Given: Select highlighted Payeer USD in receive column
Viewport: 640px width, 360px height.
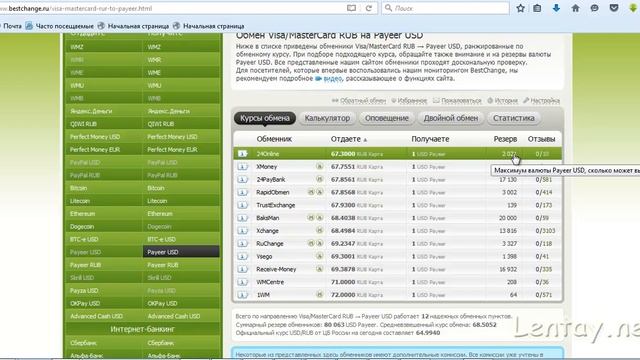Looking at the screenshot, I should 181,252.
